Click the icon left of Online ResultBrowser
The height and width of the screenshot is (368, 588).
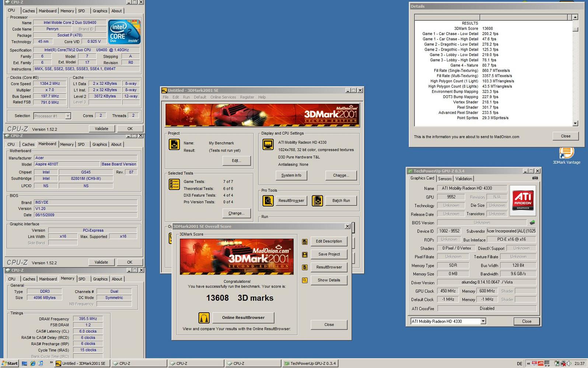(204, 317)
